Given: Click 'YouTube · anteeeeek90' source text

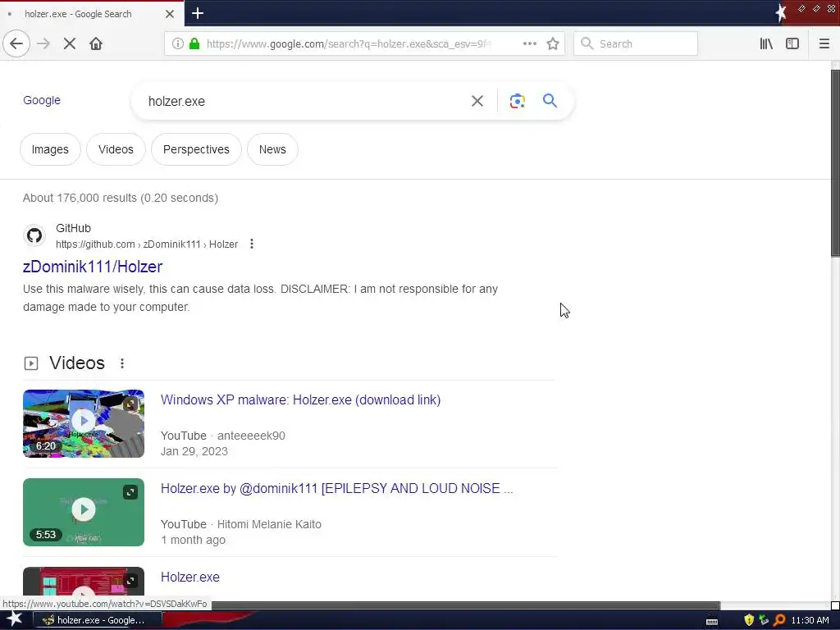Looking at the screenshot, I should pos(223,436).
